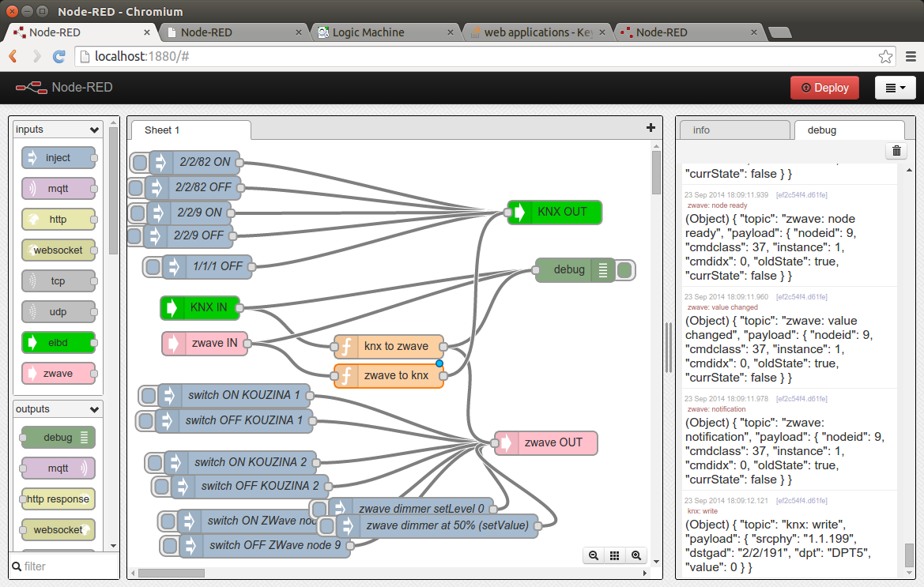Go back in browser history

pyautogui.click(x=13, y=57)
